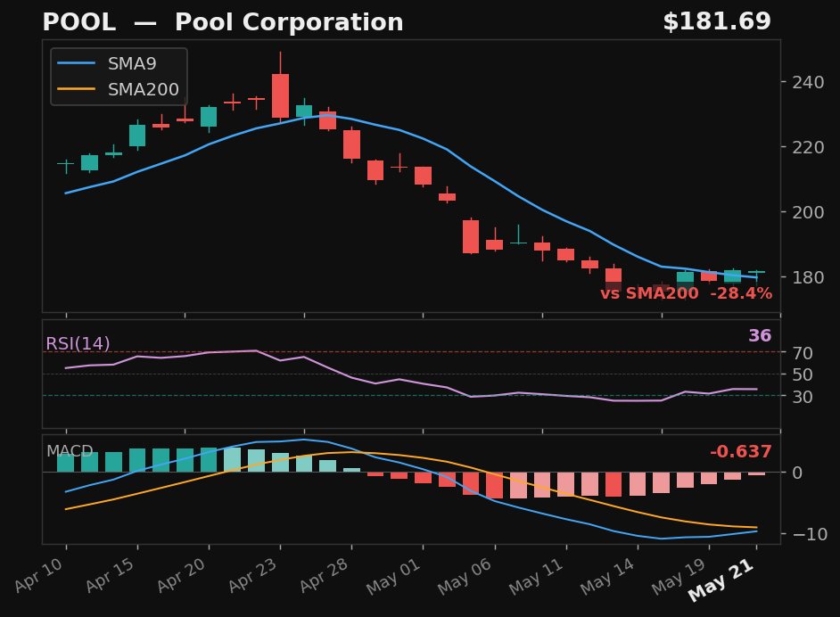The height and width of the screenshot is (617, 840).
Task: Click the May 19 date label
Action: coord(679,576)
